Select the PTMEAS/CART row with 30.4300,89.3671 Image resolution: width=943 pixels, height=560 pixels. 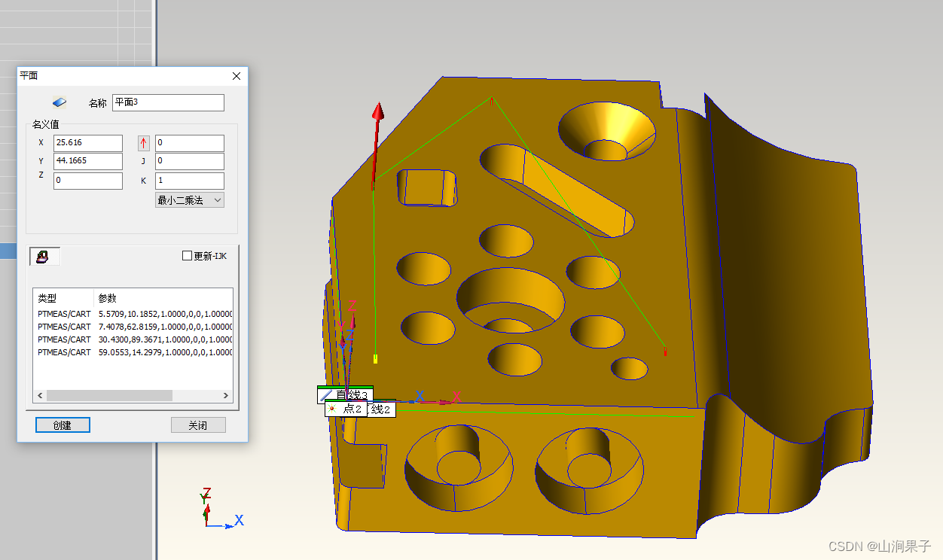[133, 339]
